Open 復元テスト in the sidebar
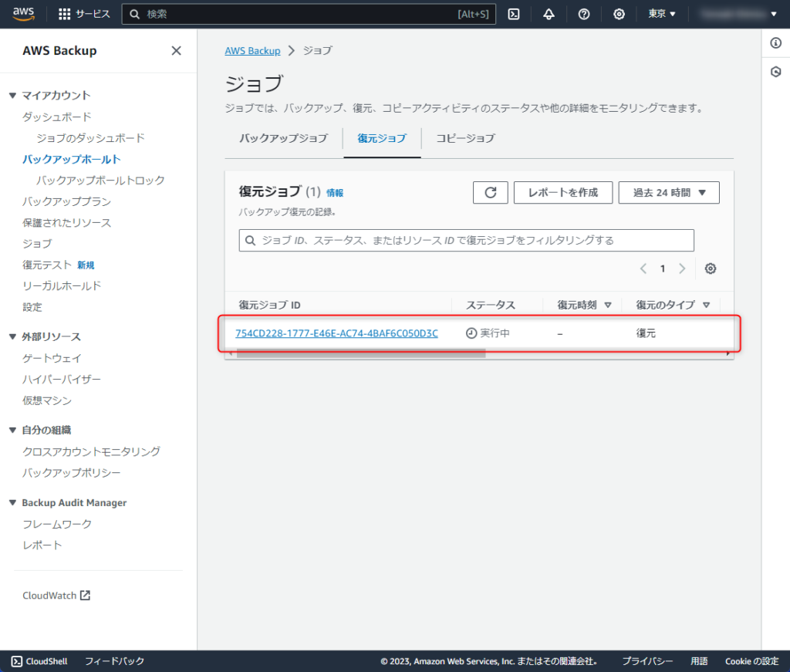The image size is (790, 672). pyautogui.click(x=47, y=265)
